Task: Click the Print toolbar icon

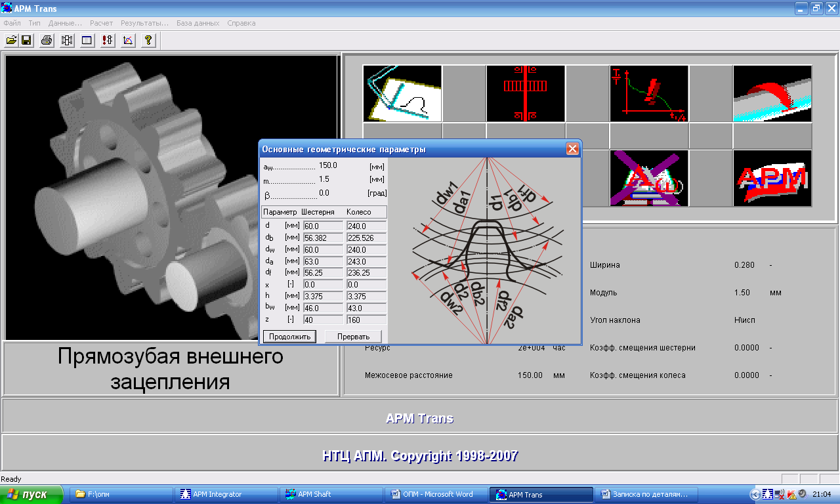Action: point(47,41)
